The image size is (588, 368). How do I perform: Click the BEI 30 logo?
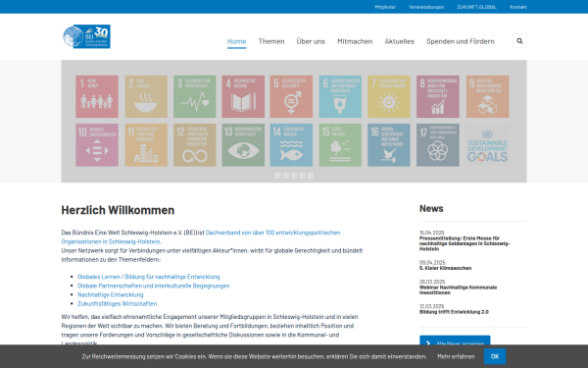[x=86, y=36]
